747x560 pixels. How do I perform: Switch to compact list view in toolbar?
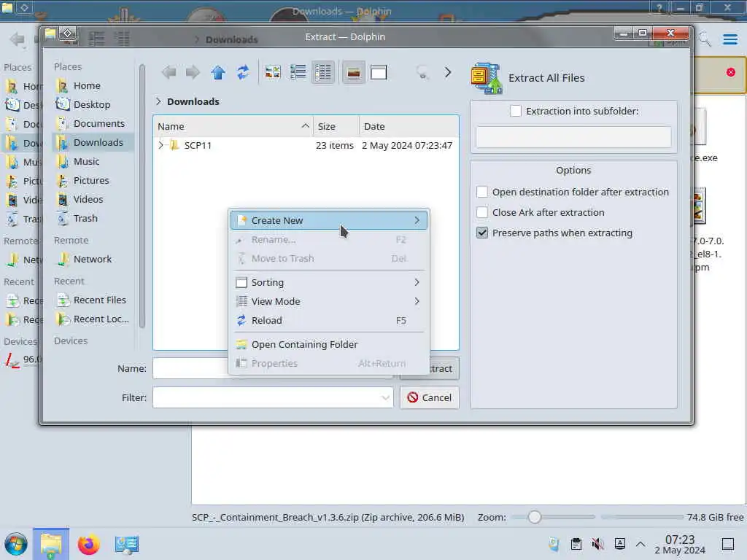point(298,72)
